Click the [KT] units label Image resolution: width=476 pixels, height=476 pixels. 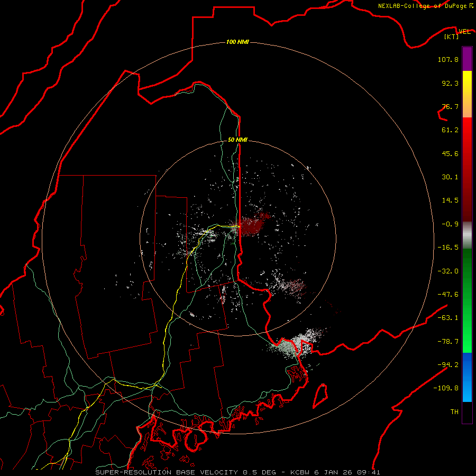pyautogui.click(x=452, y=36)
